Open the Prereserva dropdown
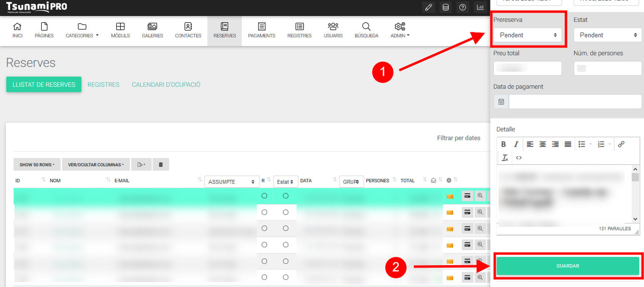This screenshot has height=287, width=644. point(528,35)
